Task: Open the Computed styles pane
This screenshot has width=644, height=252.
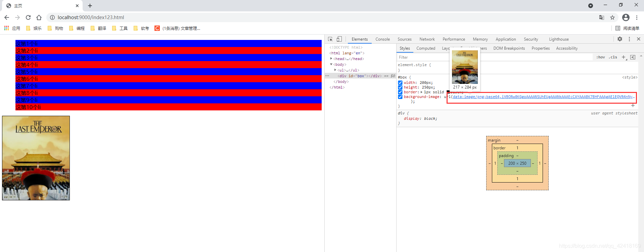Action: [426, 48]
